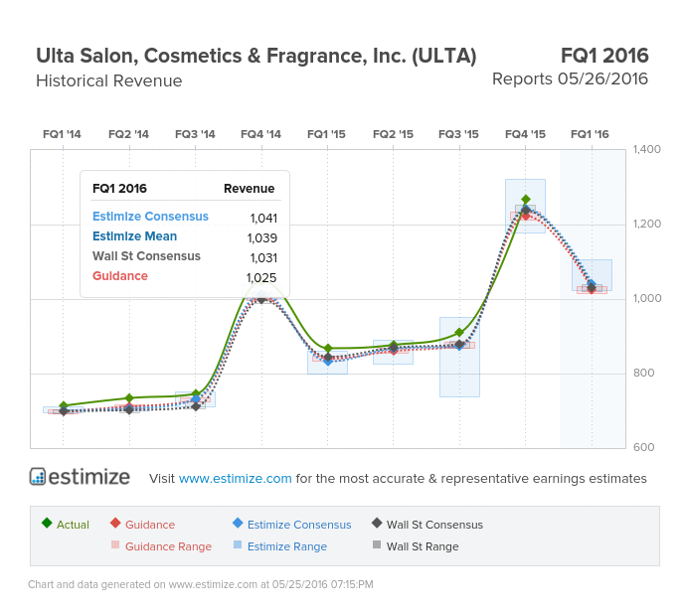Select the FQ3 '14 axis label
Viewport: 681px width, 616px height.
click(195, 134)
